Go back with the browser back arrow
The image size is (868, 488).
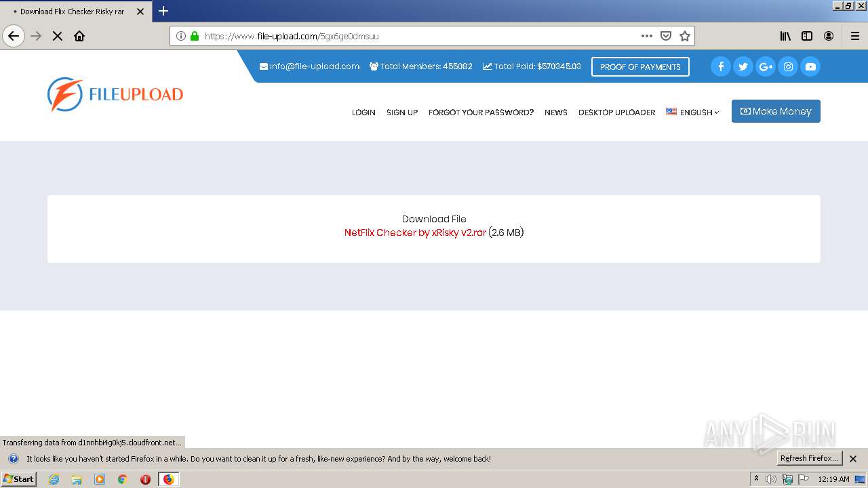14,36
